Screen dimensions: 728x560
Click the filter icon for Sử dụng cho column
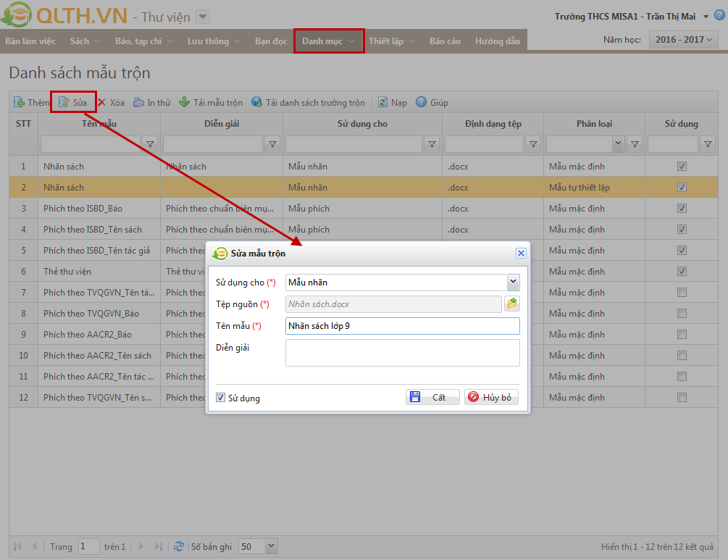[x=432, y=144]
